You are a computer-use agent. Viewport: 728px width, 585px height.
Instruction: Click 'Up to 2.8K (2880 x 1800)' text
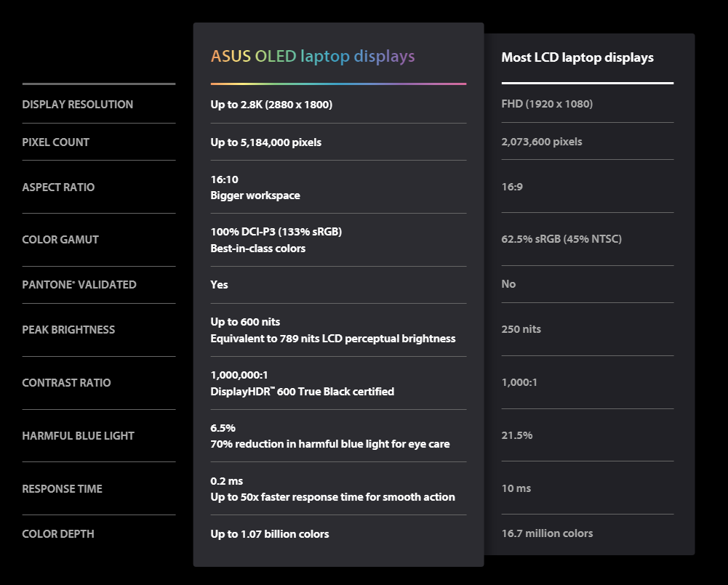[271, 105]
